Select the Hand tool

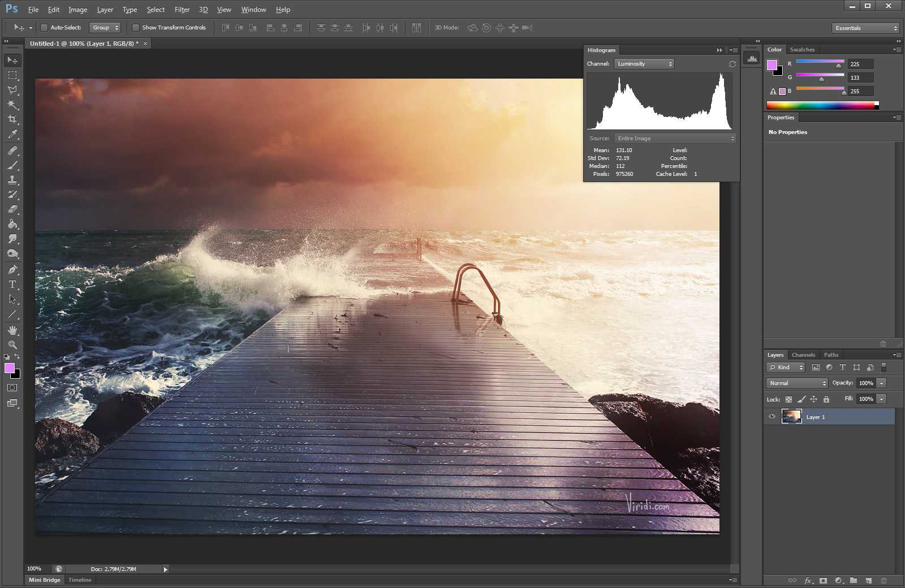coord(12,330)
